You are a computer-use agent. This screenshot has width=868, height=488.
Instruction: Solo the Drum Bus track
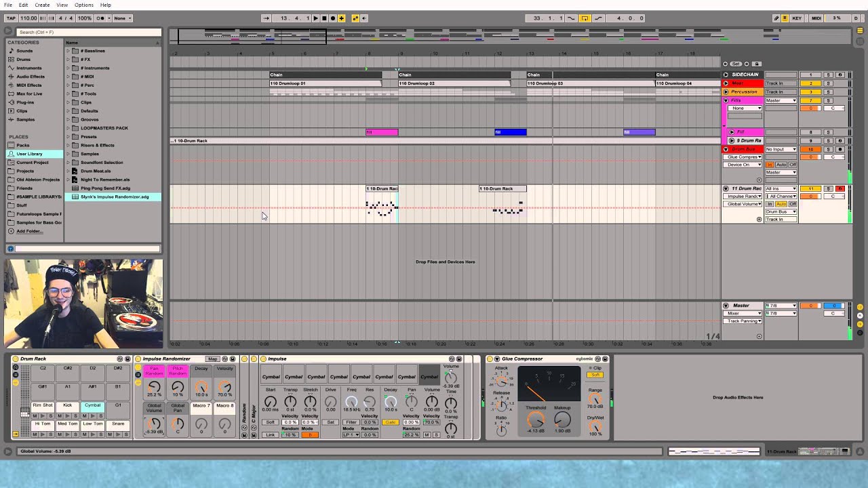[x=828, y=149]
